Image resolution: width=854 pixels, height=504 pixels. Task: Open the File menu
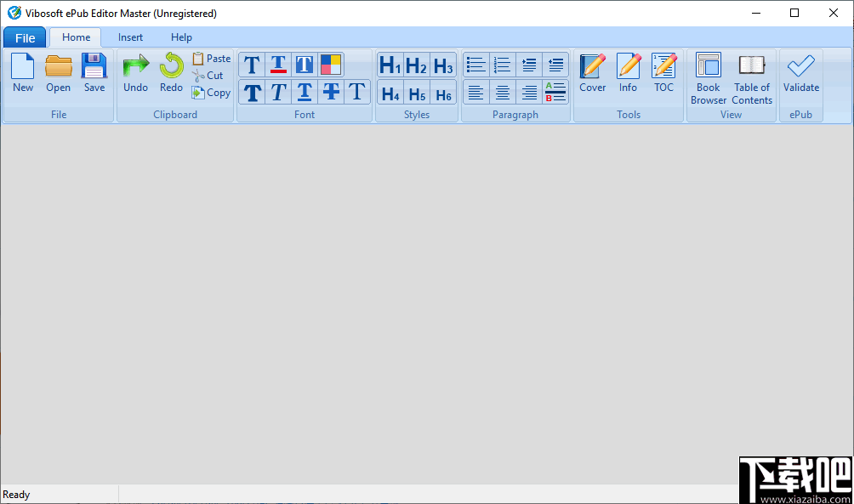(x=25, y=37)
